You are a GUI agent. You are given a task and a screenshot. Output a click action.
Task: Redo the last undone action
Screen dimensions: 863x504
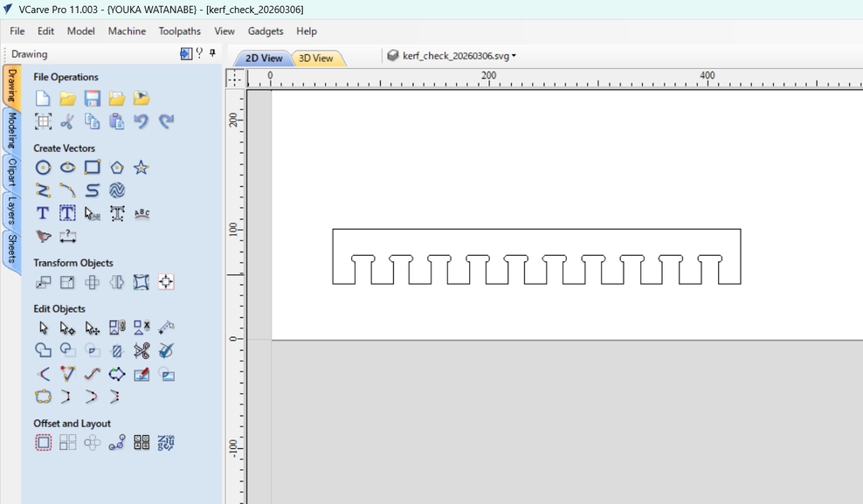[166, 121]
